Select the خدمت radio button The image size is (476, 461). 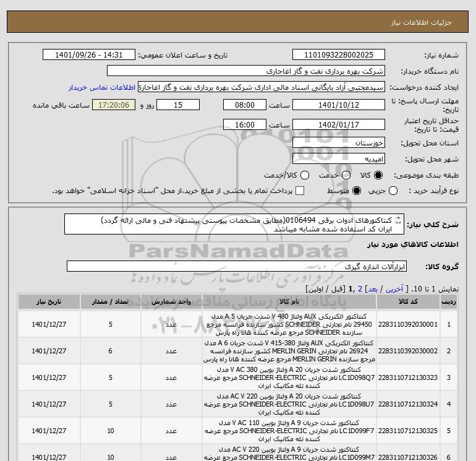point(346,175)
